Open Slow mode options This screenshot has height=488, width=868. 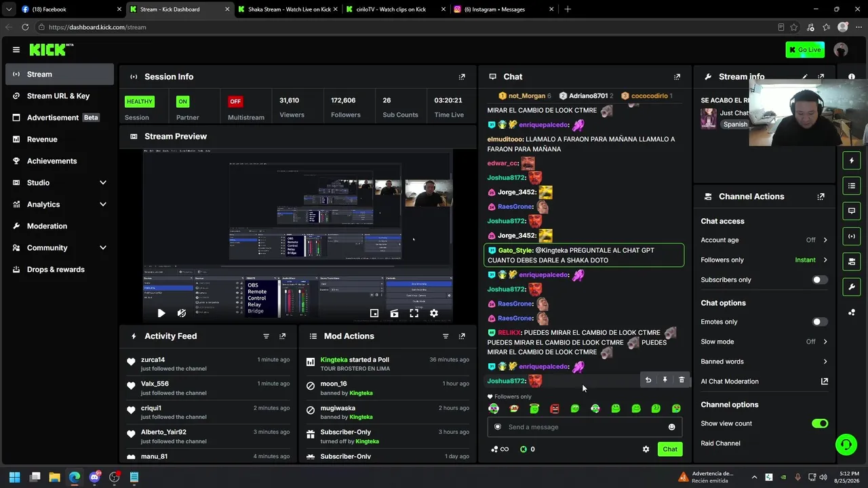(764, 342)
